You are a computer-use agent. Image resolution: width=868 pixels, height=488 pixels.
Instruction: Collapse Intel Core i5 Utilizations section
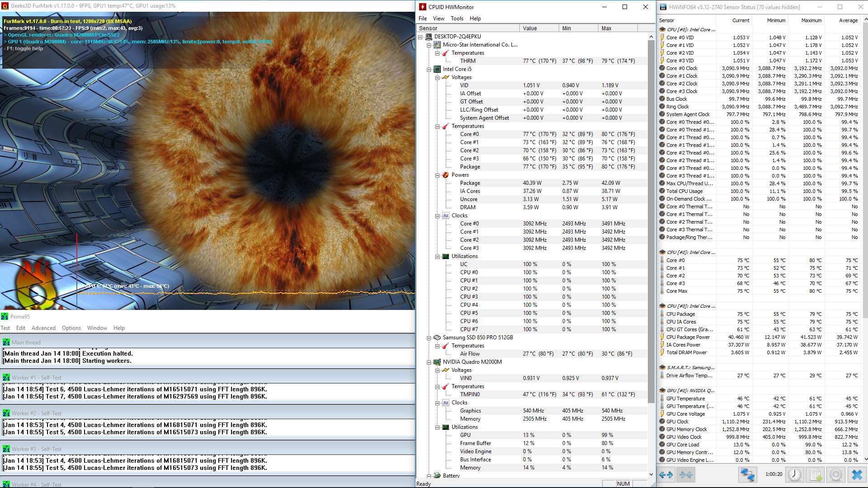point(438,257)
